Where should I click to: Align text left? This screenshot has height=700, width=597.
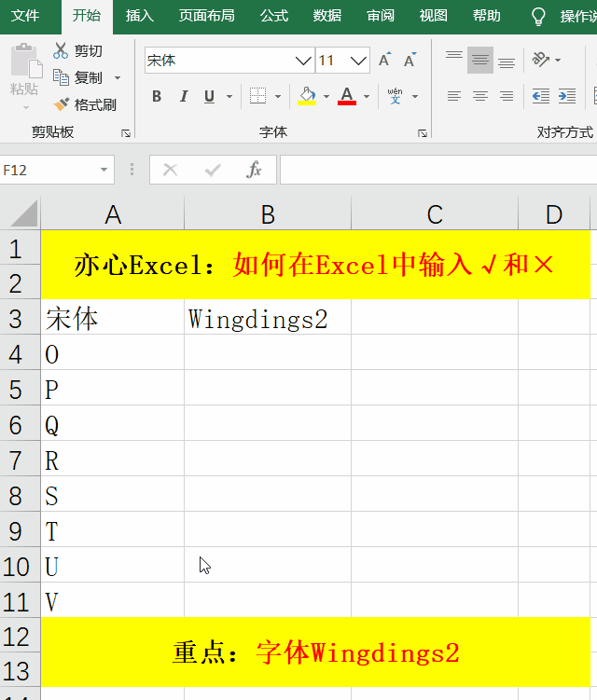coord(454,96)
